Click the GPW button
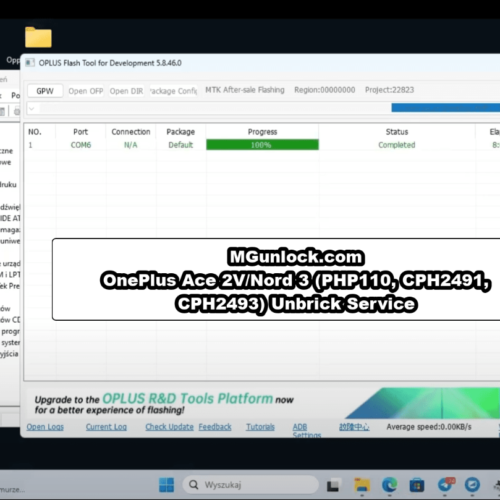This screenshot has height=500, width=500. tap(45, 91)
